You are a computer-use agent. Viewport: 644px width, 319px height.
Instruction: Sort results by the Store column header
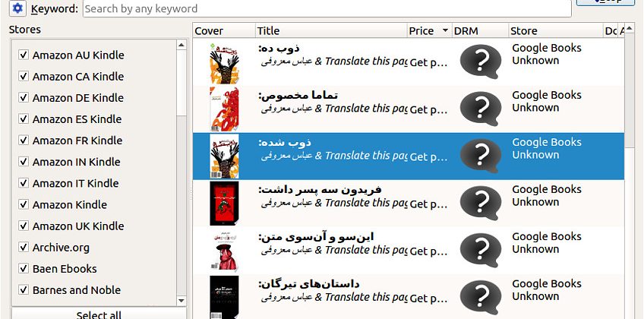[556, 31]
